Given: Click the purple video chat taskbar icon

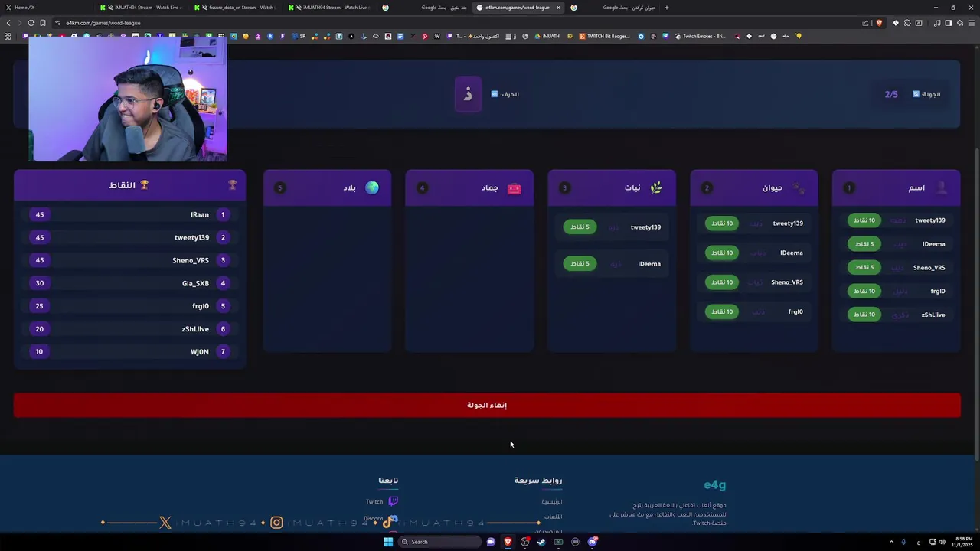Looking at the screenshot, I should click(x=491, y=542).
